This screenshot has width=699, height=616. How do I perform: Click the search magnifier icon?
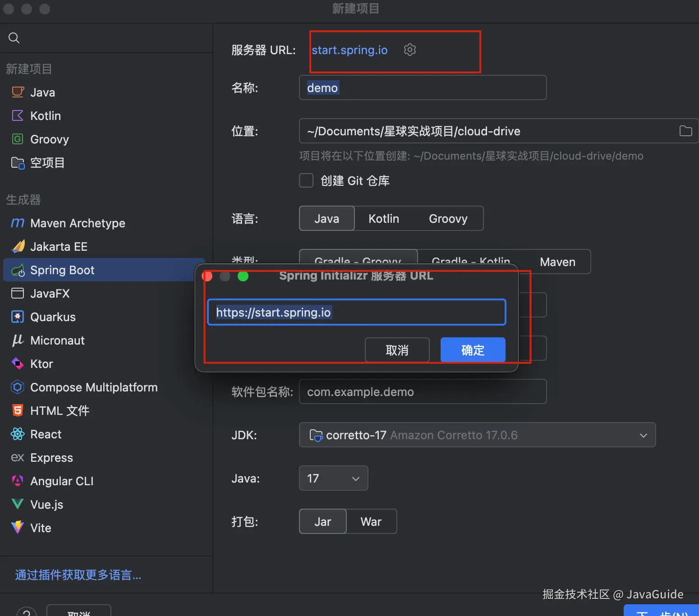tap(14, 38)
